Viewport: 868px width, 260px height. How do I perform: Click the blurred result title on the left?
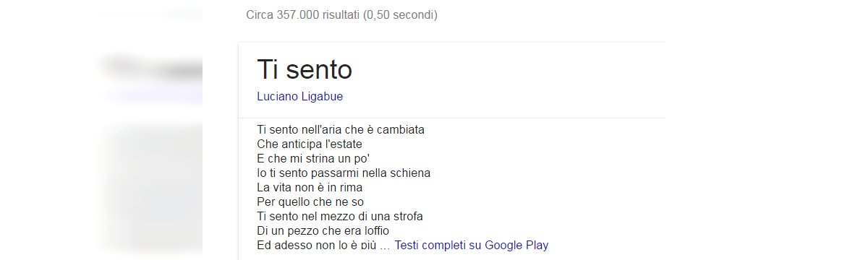[x=152, y=67]
